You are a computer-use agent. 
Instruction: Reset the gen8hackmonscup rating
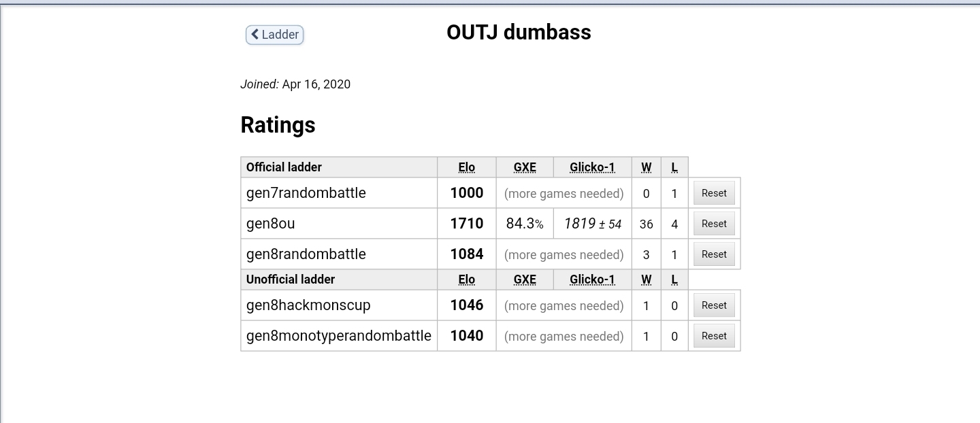[x=714, y=305]
